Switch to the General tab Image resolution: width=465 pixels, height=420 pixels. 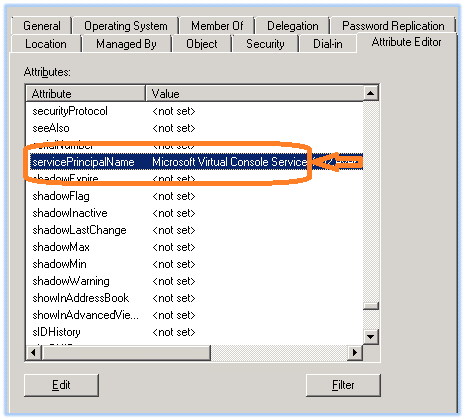42,26
